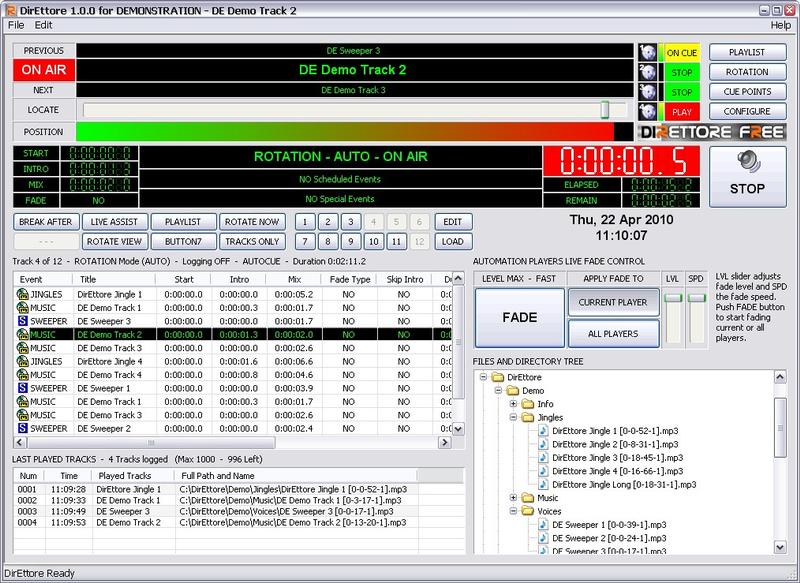The height and width of the screenshot is (583, 800).
Task: Click the SPD fade speed slider
Action: [696, 298]
